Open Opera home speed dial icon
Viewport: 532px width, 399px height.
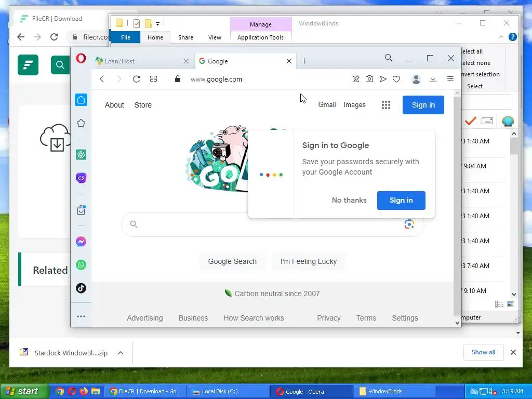pos(81,100)
